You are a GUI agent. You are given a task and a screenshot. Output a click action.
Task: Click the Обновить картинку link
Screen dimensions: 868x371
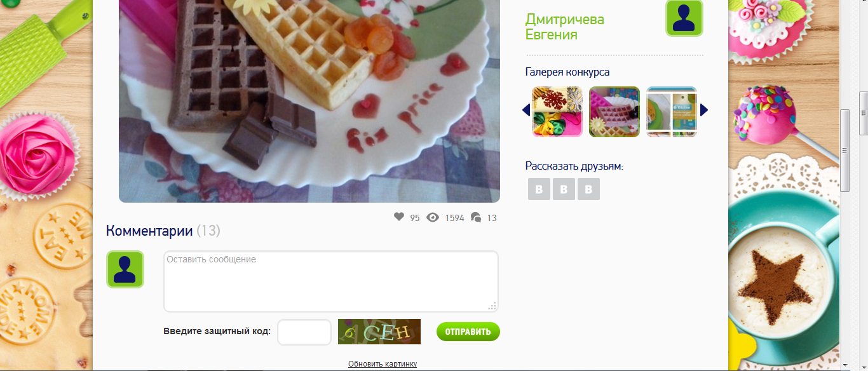[383, 364]
